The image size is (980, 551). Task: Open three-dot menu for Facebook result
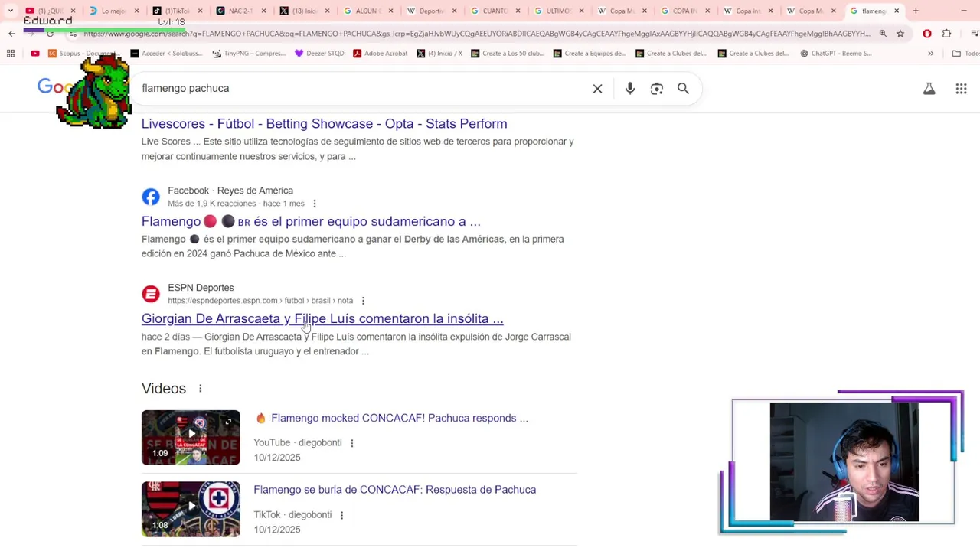[x=314, y=204]
